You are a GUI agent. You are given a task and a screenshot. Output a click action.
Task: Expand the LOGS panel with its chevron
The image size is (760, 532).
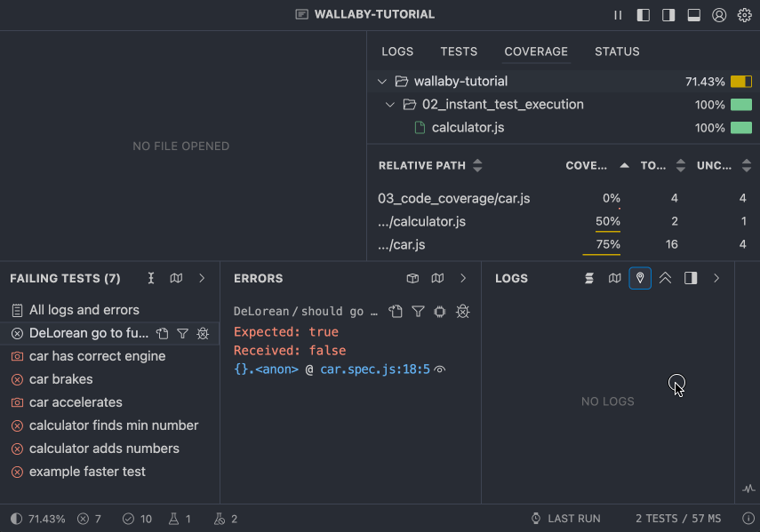(x=716, y=278)
